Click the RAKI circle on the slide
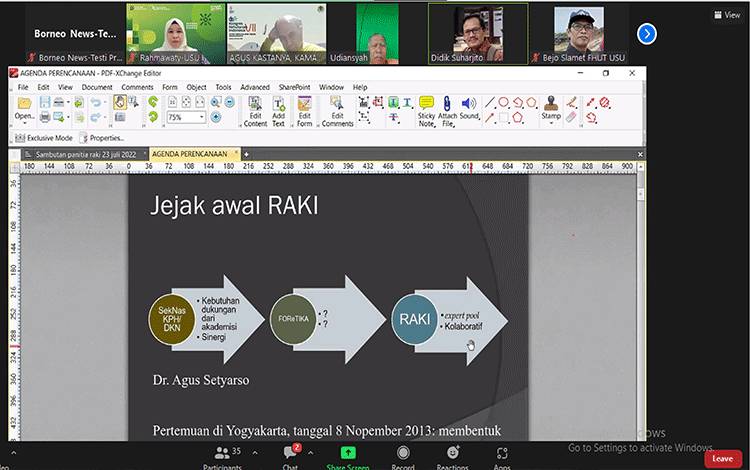This screenshot has width=750, height=470. 415,319
